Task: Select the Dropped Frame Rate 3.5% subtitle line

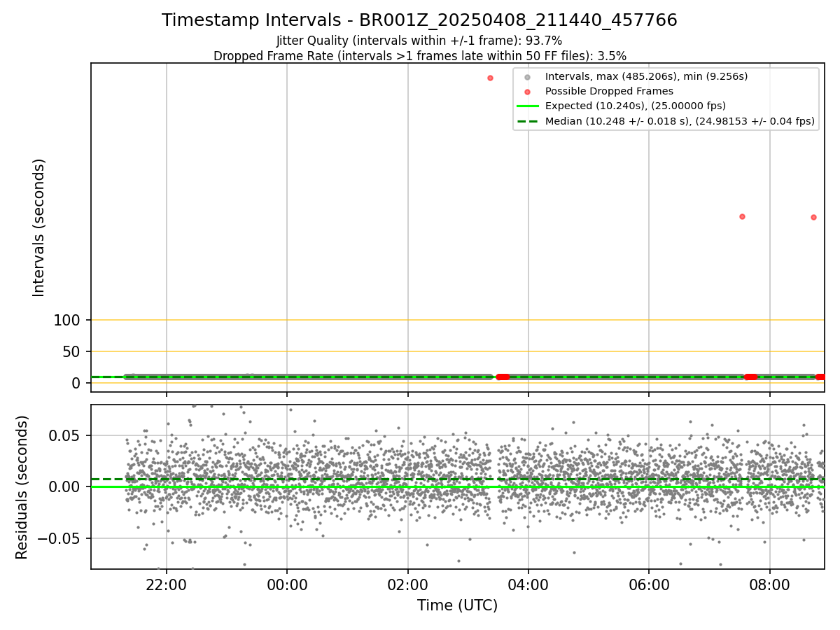Action: pos(419,56)
